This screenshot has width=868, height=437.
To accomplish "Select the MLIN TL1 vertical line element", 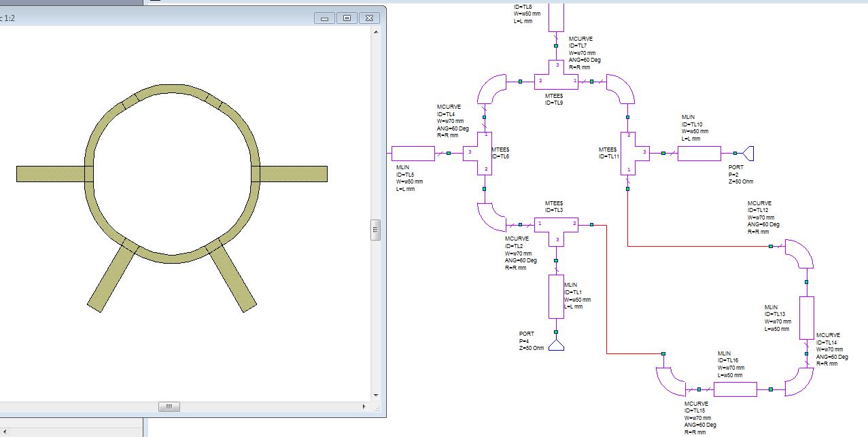I will pyautogui.click(x=556, y=296).
